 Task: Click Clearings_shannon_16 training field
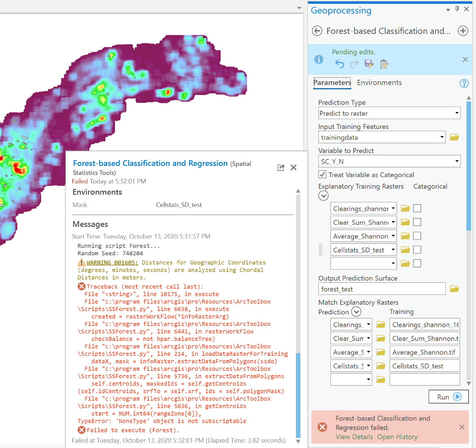(x=425, y=324)
